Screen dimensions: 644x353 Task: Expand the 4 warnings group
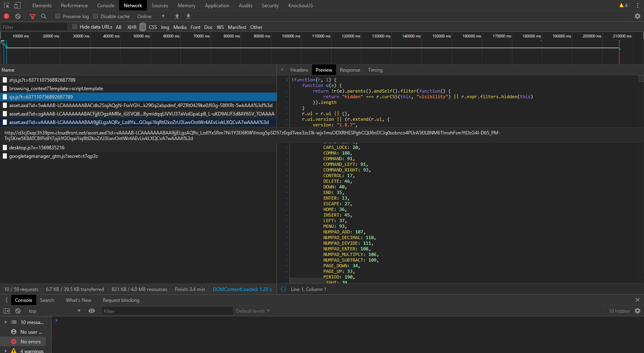[6, 351]
